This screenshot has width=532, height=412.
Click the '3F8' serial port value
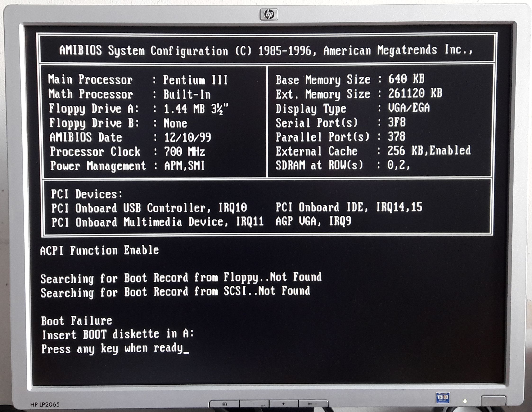click(x=397, y=122)
